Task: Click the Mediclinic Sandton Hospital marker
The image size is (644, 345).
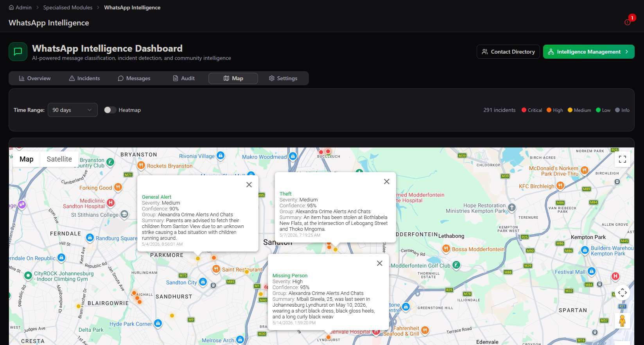Action: [x=111, y=203]
